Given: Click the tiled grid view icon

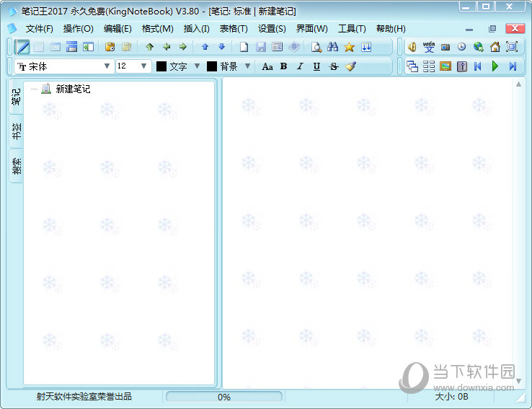Looking at the screenshot, I should [428, 66].
